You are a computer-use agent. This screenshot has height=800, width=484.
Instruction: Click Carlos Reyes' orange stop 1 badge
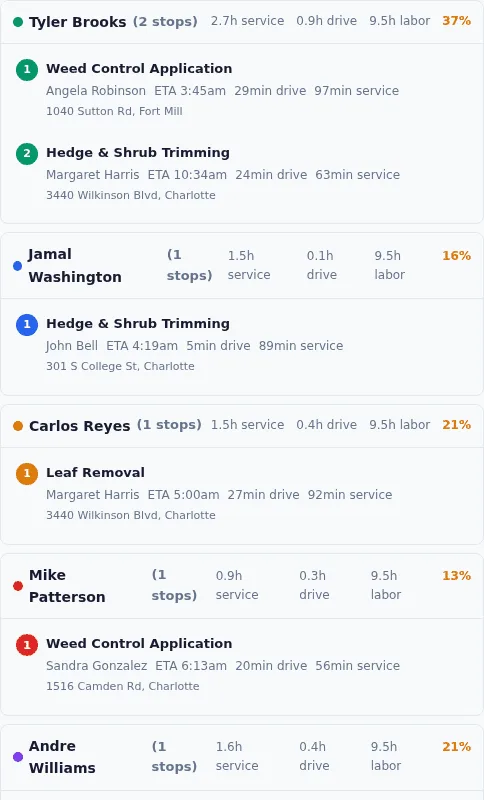pos(27,473)
